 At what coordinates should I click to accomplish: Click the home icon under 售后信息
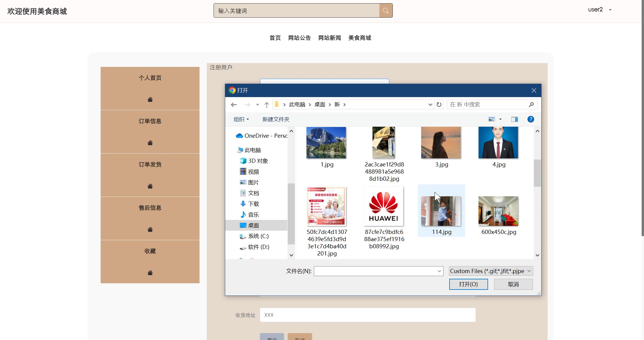point(150,229)
